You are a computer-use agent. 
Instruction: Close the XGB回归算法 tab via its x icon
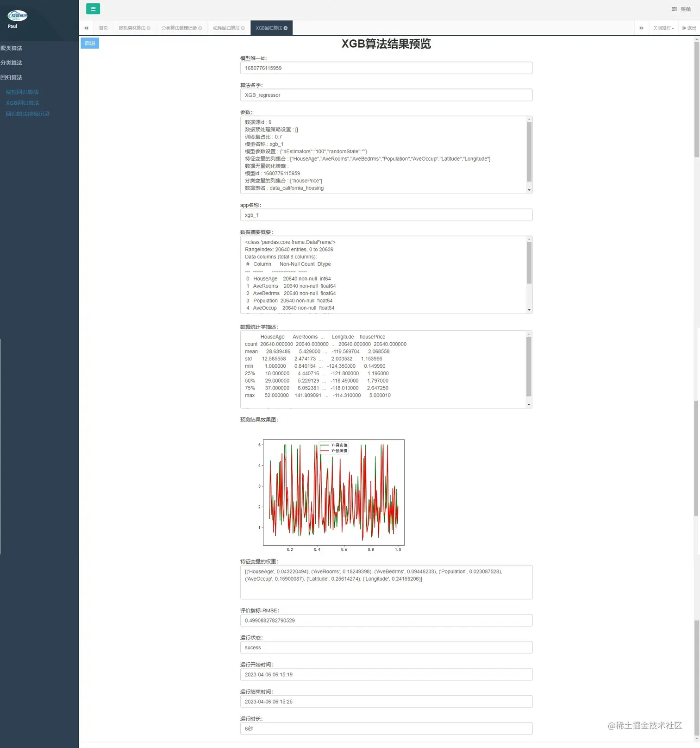click(286, 28)
